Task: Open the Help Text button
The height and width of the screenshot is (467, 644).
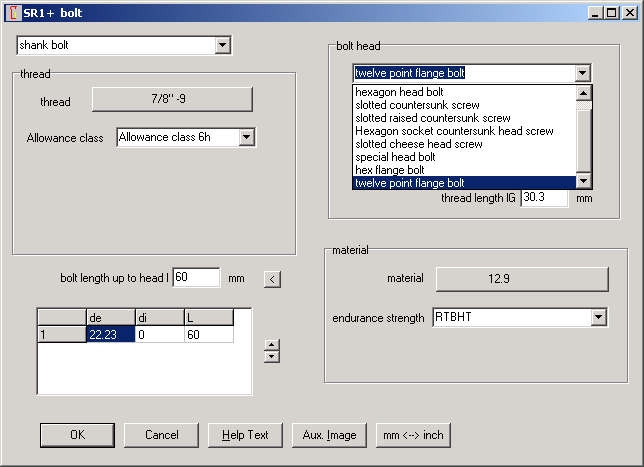Action: tap(245, 435)
